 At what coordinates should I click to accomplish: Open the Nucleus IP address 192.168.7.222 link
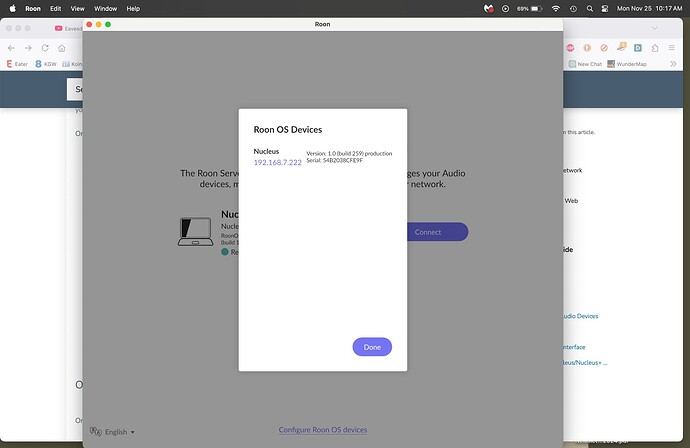[x=278, y=162]
